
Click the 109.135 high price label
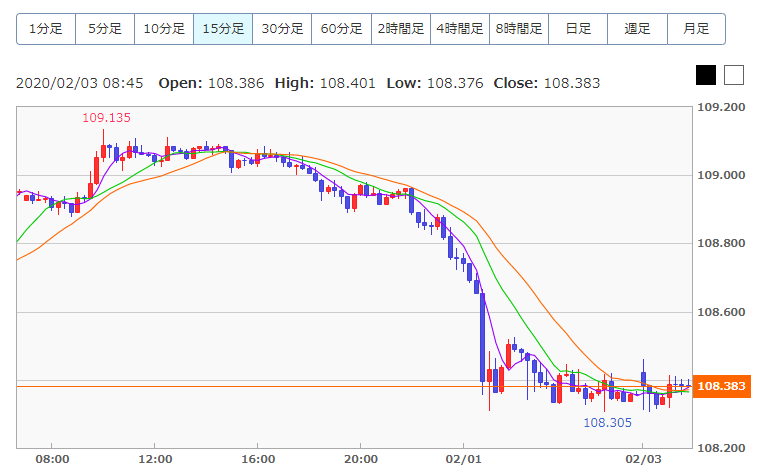(x=107, y=118)
